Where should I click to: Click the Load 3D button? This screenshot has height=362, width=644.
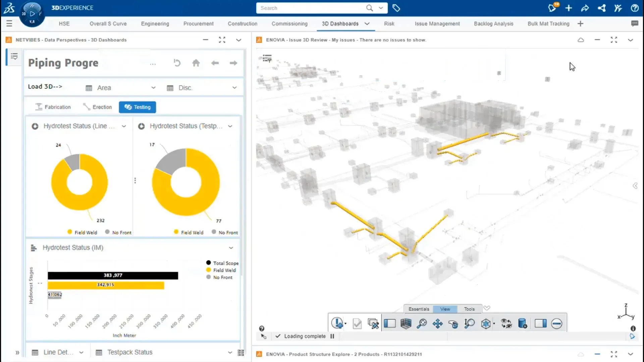45,86
